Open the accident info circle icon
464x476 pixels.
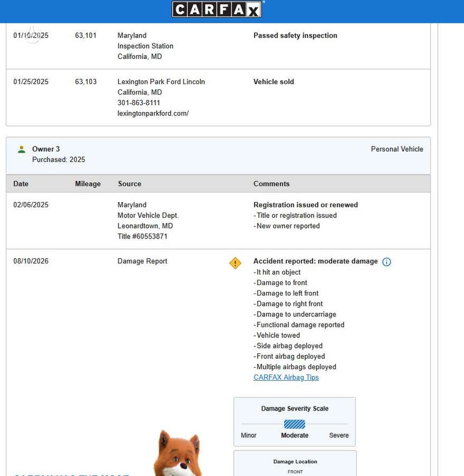(x=387, y=262)
